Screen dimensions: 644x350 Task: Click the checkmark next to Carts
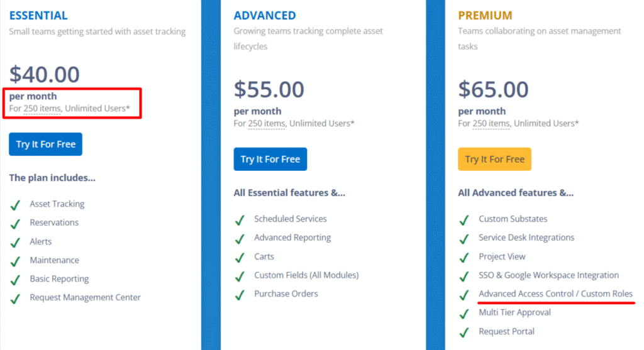pos(240,257)
